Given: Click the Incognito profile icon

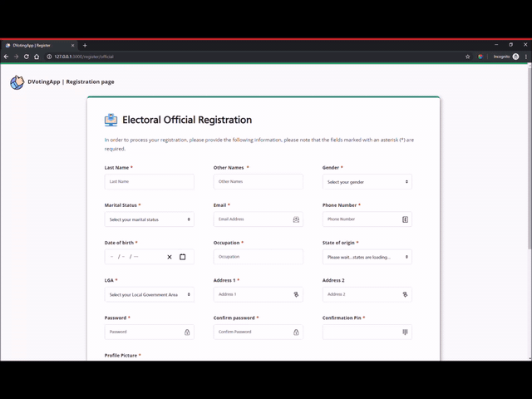Looking at the screenshot, I should tap(515, 57).
